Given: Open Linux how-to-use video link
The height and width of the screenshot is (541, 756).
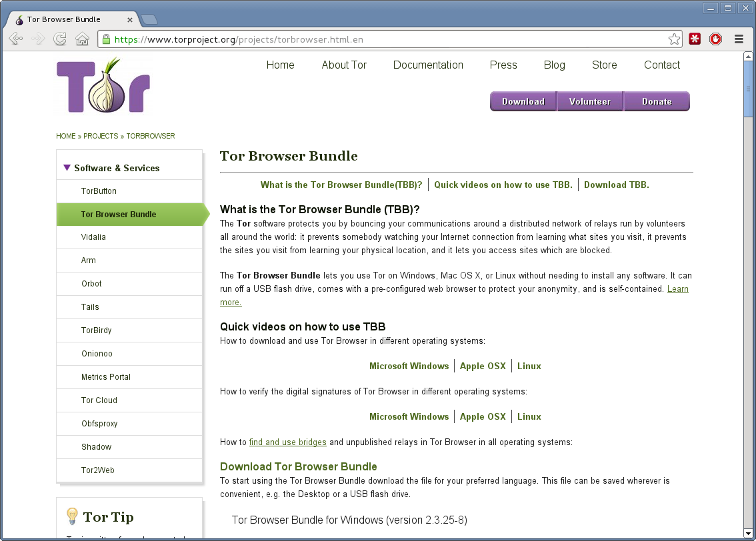Looking at the screenshot, I should click(529, 366).
